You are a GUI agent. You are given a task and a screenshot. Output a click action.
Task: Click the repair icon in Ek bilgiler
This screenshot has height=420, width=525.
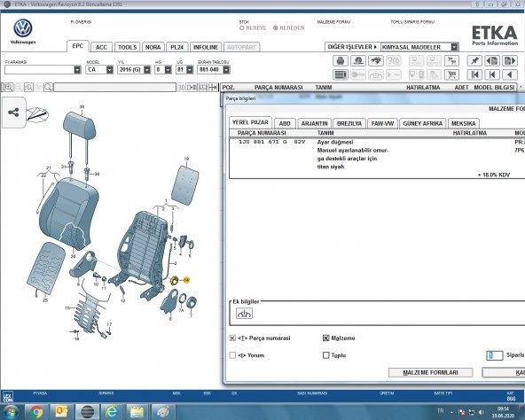[244, 314]
